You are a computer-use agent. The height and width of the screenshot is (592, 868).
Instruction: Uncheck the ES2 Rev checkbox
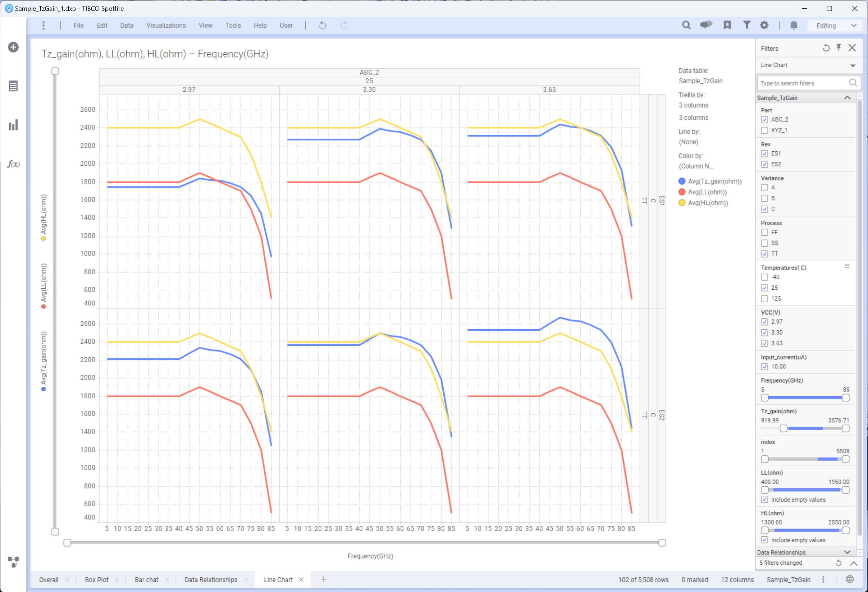pyautogui.click(x=764, y=164)
